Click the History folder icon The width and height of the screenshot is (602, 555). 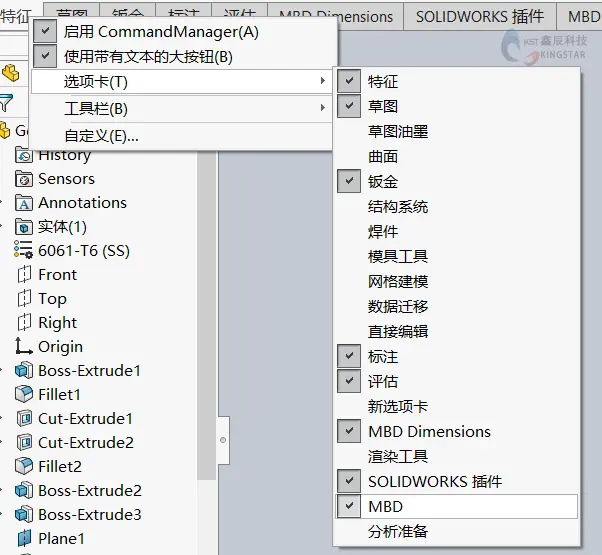coord(24,155)
